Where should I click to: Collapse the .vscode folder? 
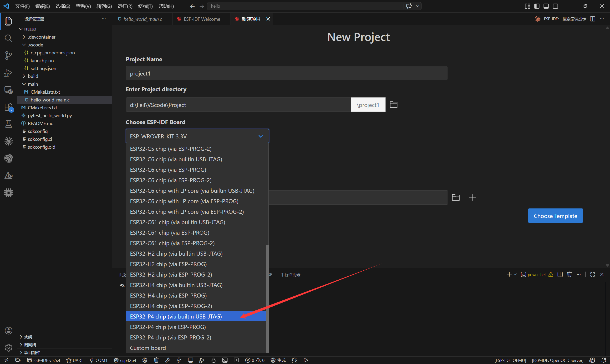(x=65, y=45)
